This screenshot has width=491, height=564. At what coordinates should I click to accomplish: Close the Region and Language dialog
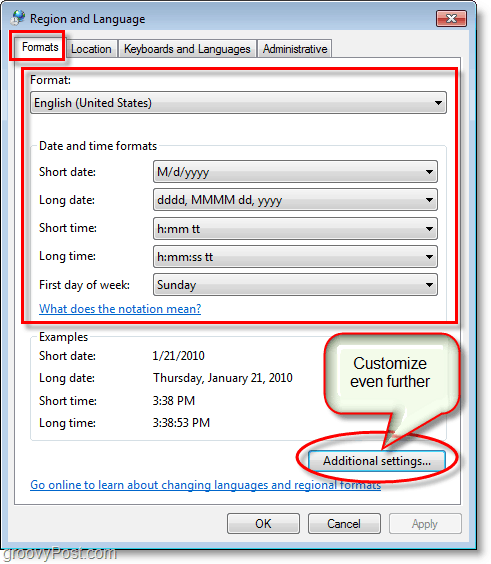pos(451,18)
